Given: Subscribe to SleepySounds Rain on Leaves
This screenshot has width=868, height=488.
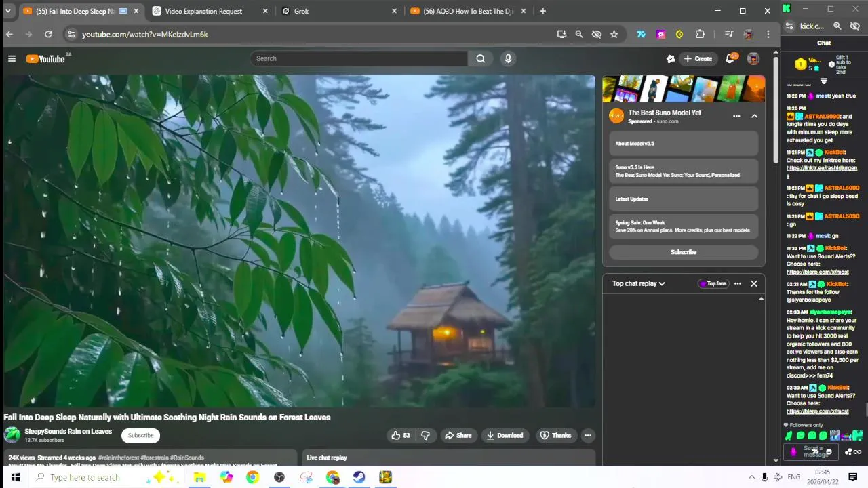Looking at the screenshot, I should point(141,436).
